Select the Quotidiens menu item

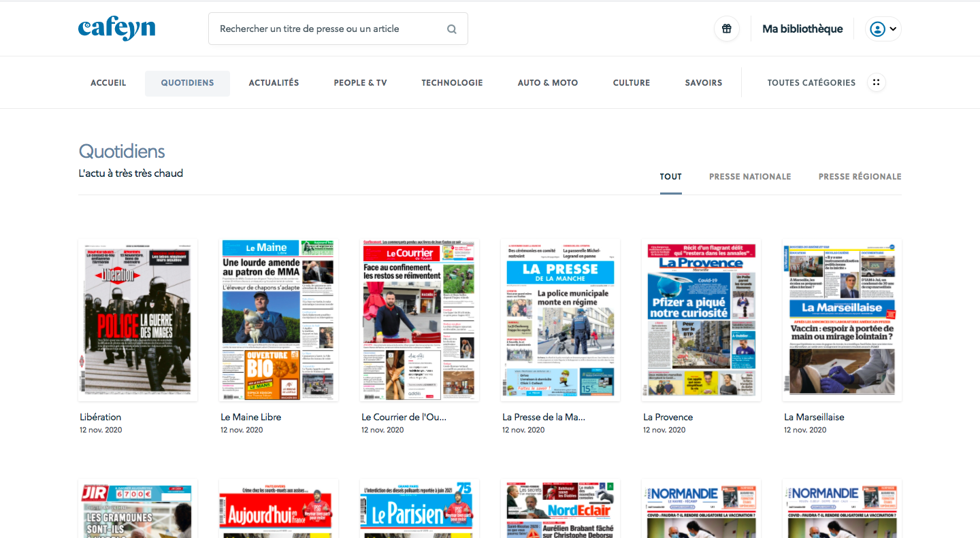187,83
